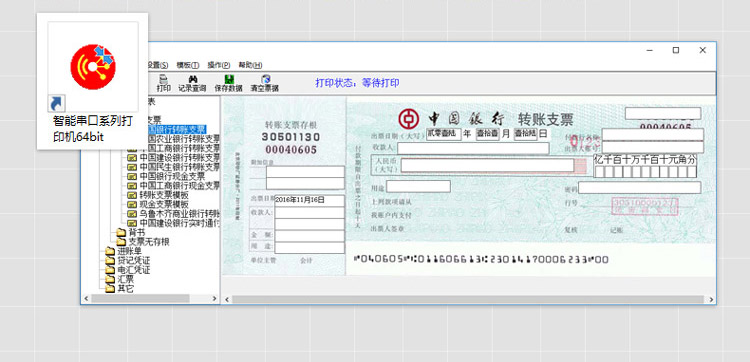Click the cheque preview horizontal scrollbar
The height and width of the screenshot is (362, 750).
[x=468, y=299]
